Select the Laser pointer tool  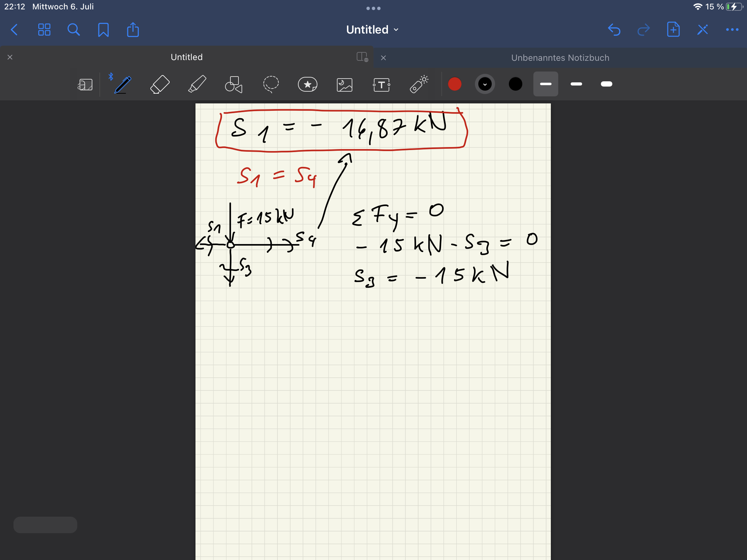coord(419,84)
